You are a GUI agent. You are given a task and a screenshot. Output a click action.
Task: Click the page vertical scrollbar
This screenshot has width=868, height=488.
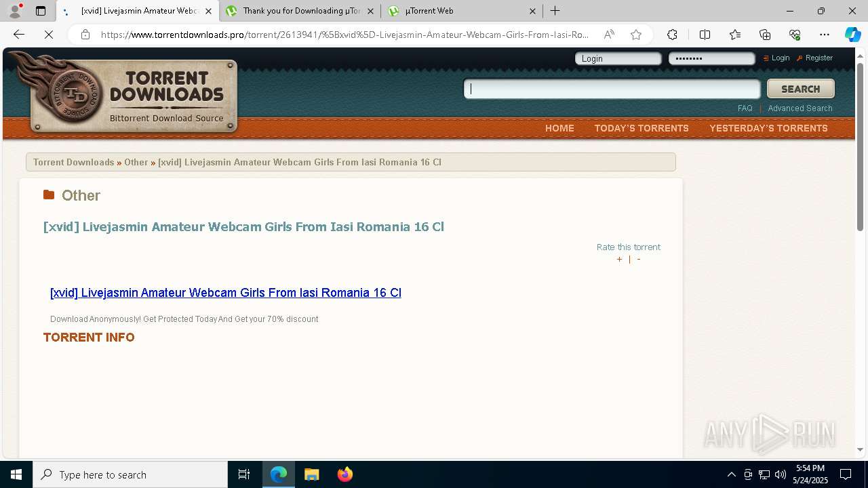(860, 146)
